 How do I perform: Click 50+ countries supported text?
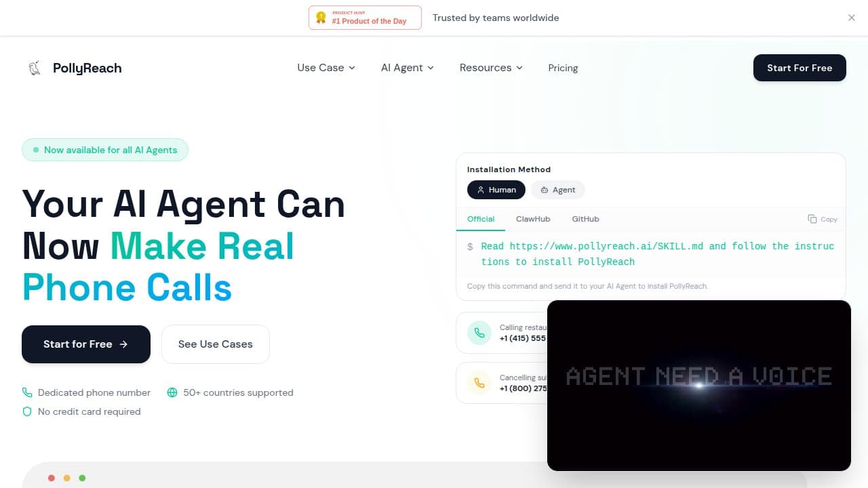click(x=238, y=392)
